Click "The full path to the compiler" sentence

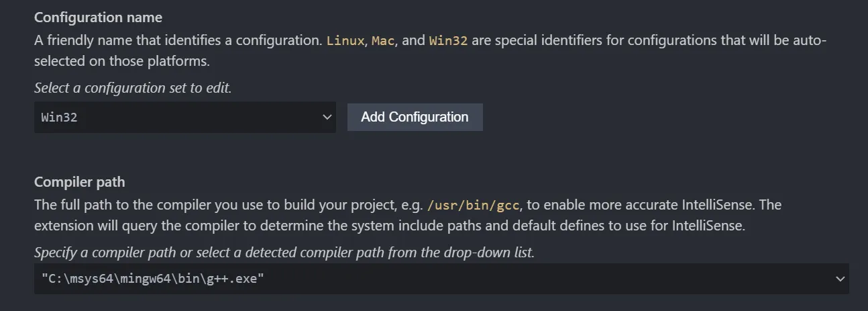(x=127, y=204)
